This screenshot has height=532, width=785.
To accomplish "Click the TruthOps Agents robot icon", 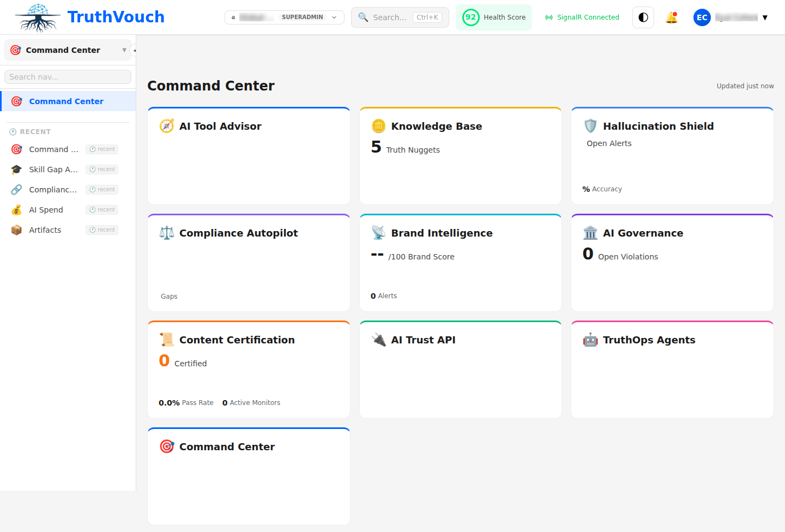I will (590, 340).
